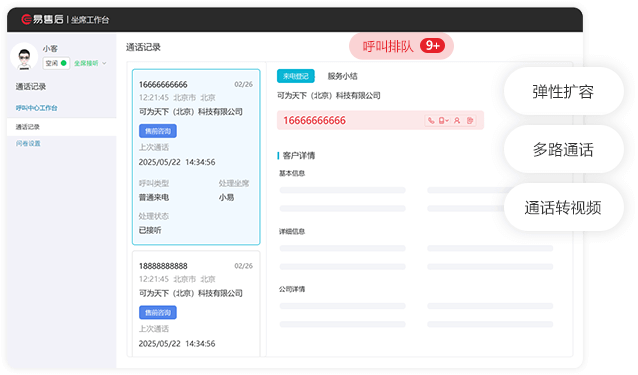Screen dimensions: 638x375
Task: Switch to the 来电登记 tab
Action: [296, 76]
